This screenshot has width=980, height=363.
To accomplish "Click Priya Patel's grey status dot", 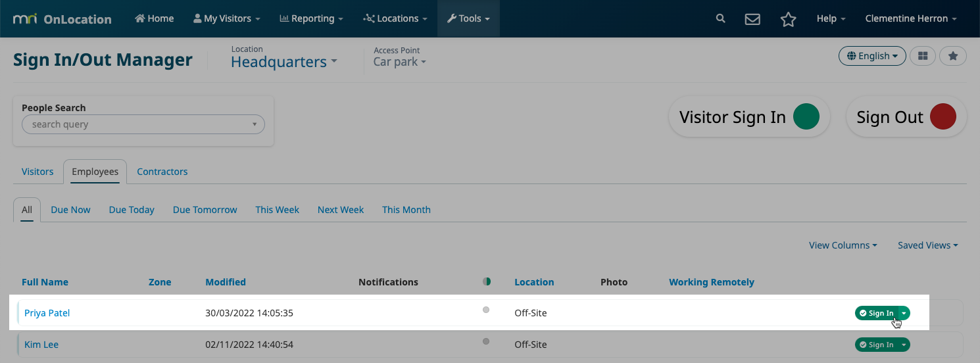I will tap(486, 310).
